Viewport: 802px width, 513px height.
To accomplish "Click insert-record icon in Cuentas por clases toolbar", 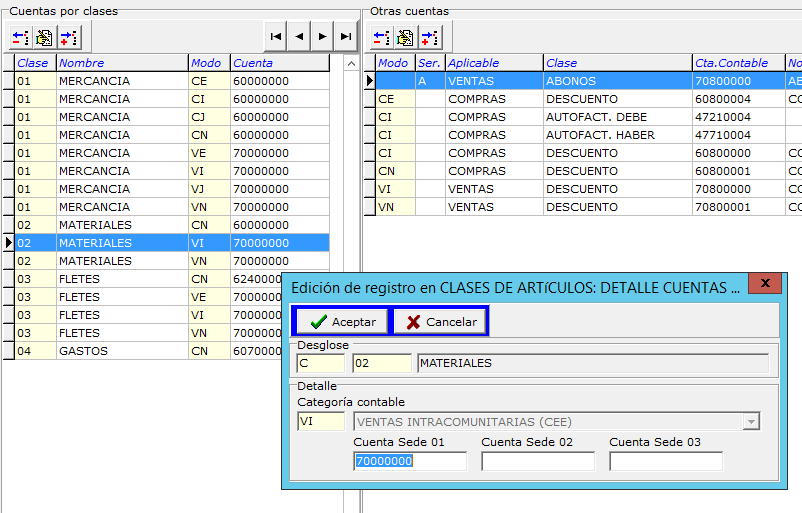I will point(68,38).
